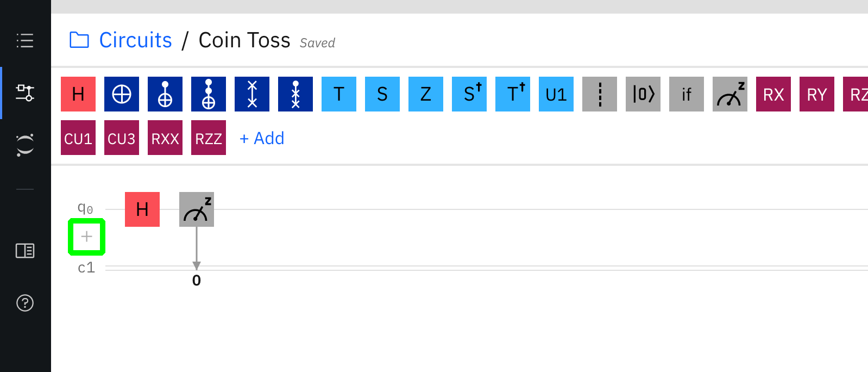Click the '+ Add' gate link

(262, 138)
